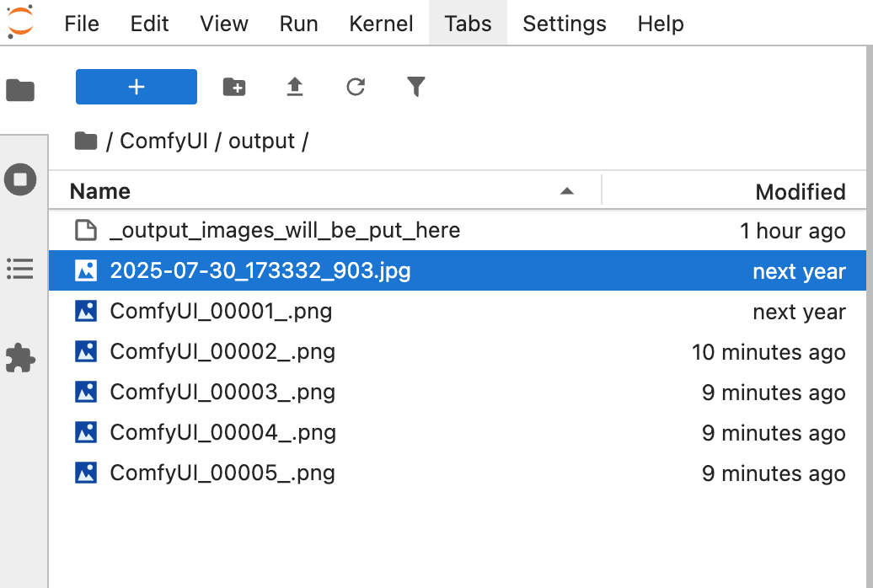Click 'next year' for ComfyUI_00001_.png

(799, 312)
